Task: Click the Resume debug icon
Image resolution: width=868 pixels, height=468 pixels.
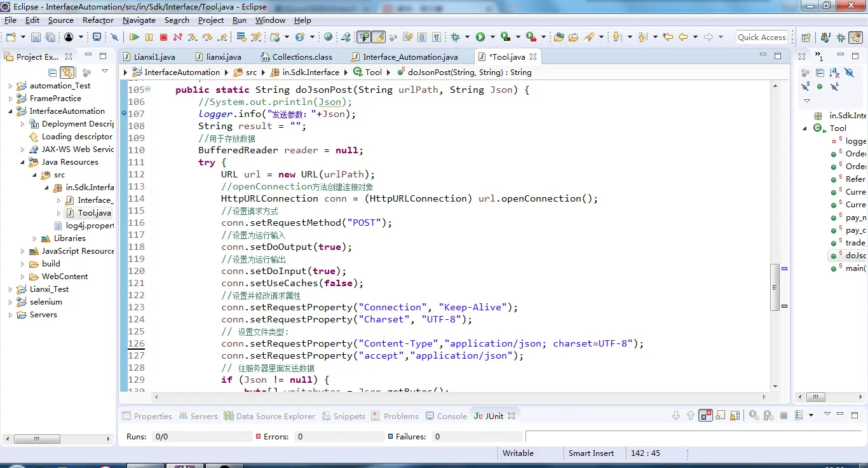Action: (x=134, y=38)
